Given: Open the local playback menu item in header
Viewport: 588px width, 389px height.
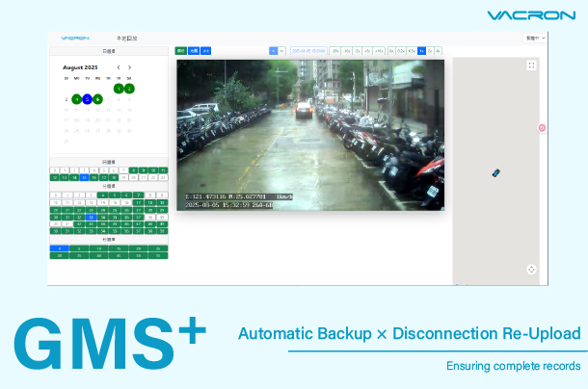Looking at the screenshot, I should [126, 39].
